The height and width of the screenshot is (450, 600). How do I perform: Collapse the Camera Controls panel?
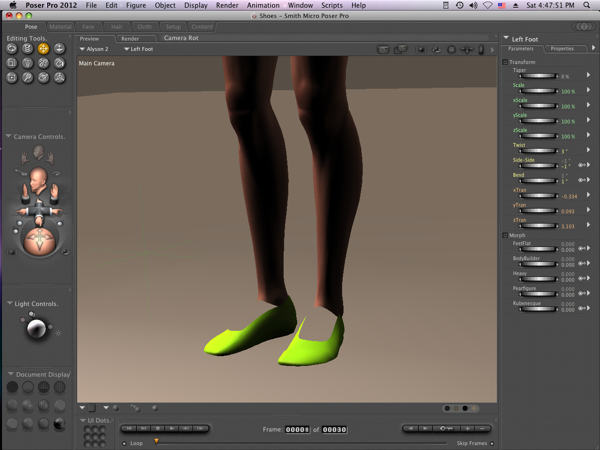[x=8, y=136]
